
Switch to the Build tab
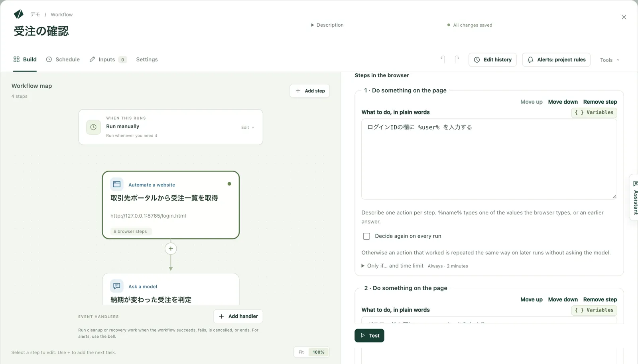click(25, 59)
